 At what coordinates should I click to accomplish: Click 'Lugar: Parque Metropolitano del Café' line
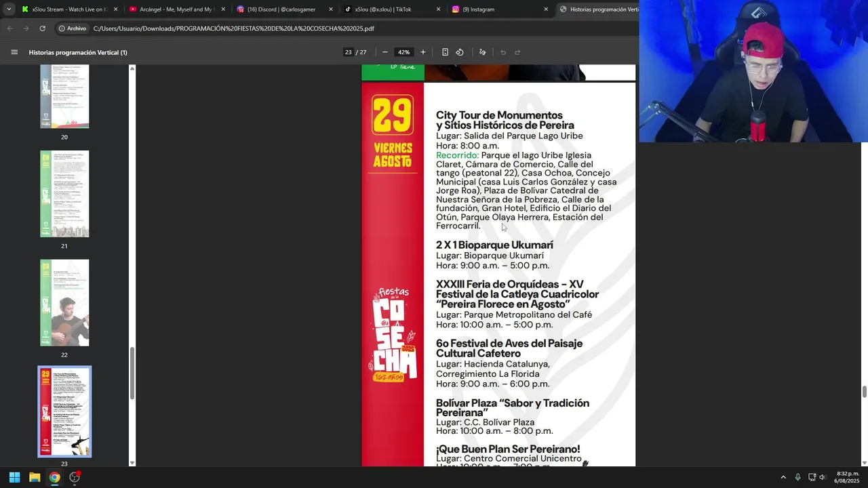(514, 314)
